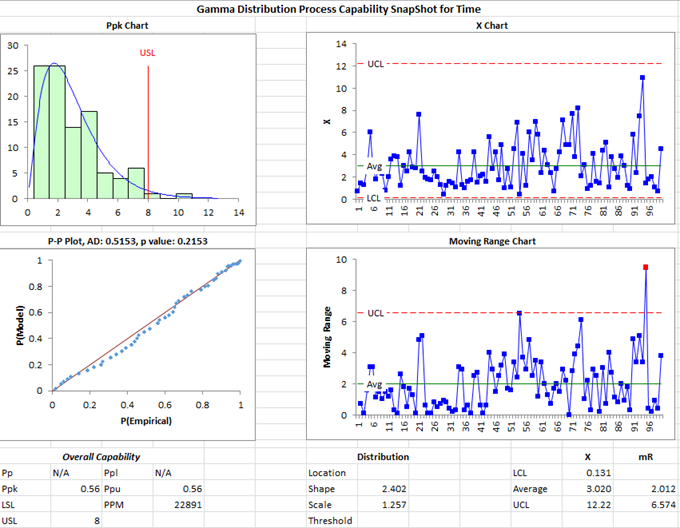Select the Ppk Chart title text
Viewport: 680px width, 528px height.
click(x=127, y=26)
